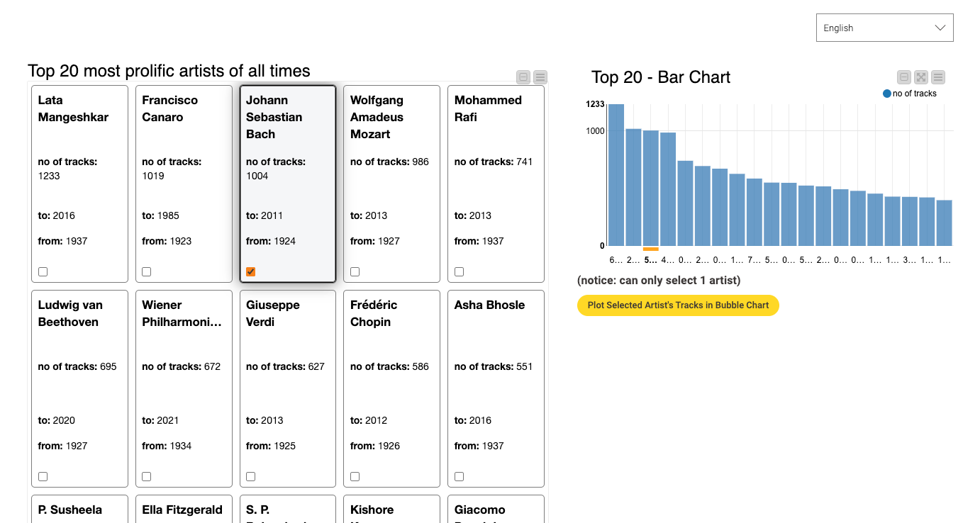Click the 'Top 20 - Bar Chart' title
980x523 pixels.
pos(661,77)
